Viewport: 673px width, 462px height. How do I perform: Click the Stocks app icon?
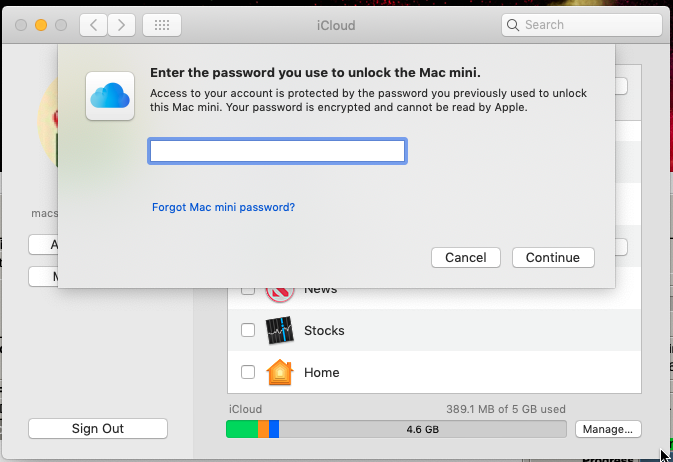click(x=279, y=331)
